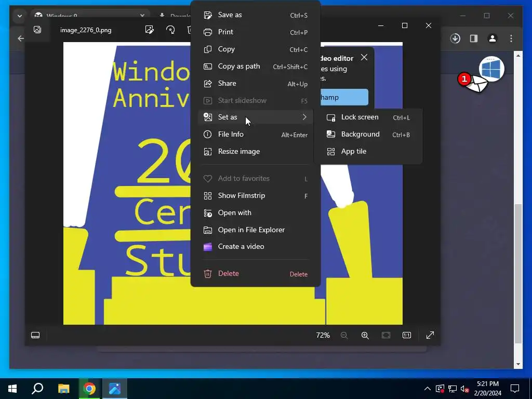Screen dimensions: 532x399
Task: Choose Save as from context menu
Action: (x=256, y=15)
